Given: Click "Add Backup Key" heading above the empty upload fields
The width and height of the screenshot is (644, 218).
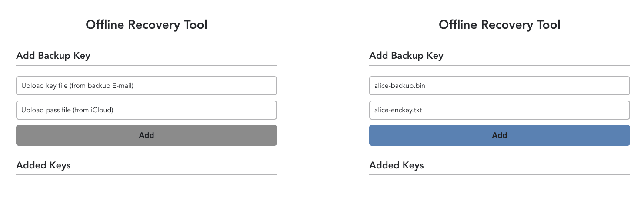Looking at the screenshot, I should coord(53,56).
